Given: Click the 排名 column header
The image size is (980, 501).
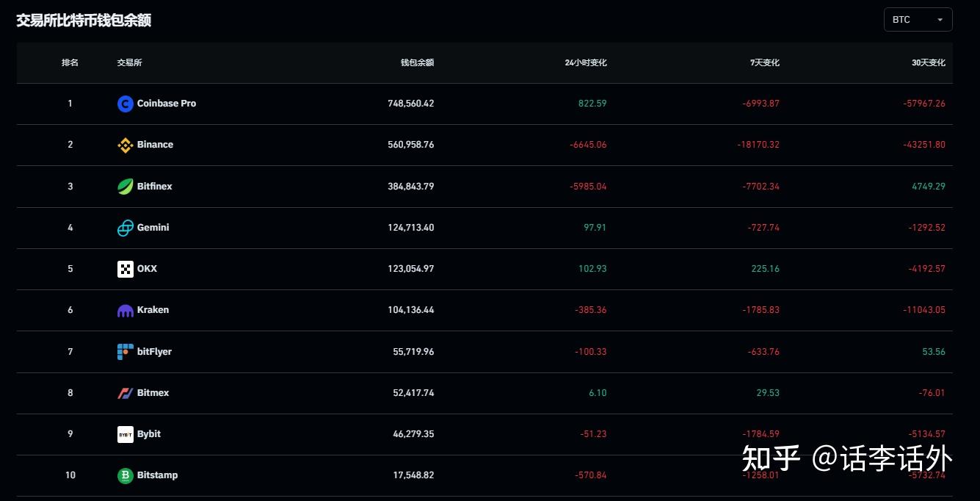Looking at the screenshot, I should pos(70,63).
